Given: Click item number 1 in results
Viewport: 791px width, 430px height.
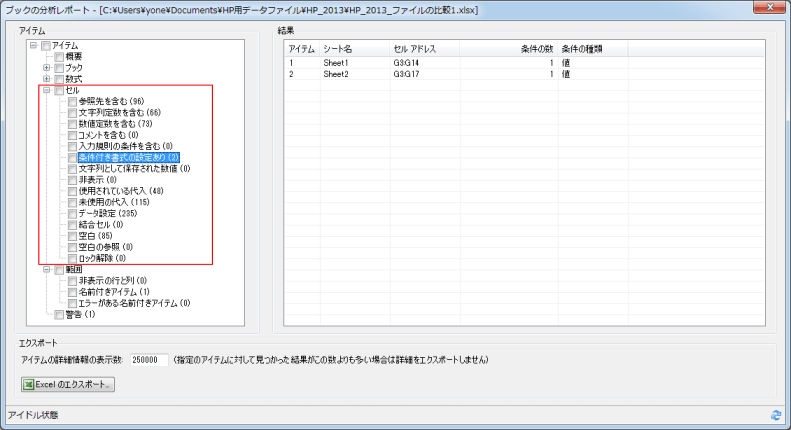Looking at the screenshot, I should pos(291,63).
